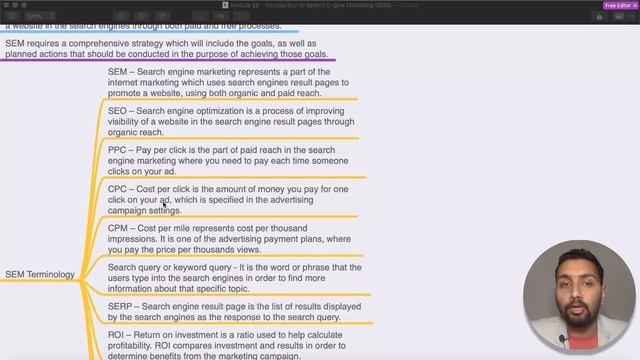Open the zoom percentage dropdown
This screenshot has width=640, height=360.
tap(40, 16)
